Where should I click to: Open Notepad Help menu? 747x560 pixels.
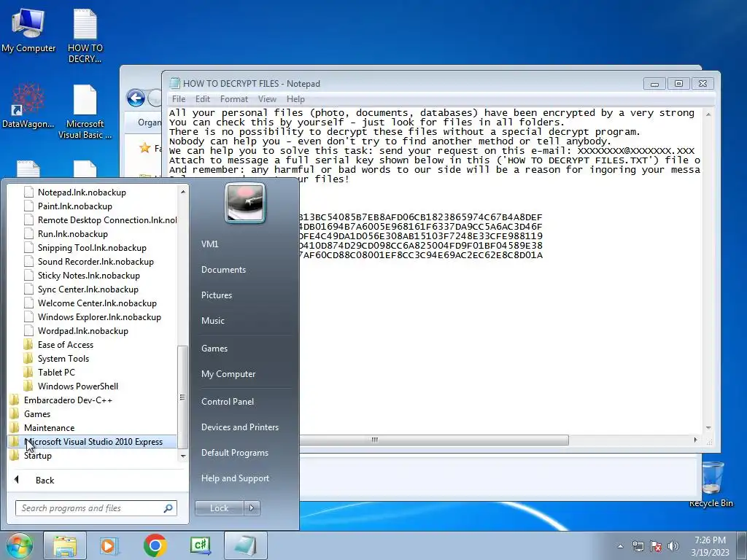[295, 99]
